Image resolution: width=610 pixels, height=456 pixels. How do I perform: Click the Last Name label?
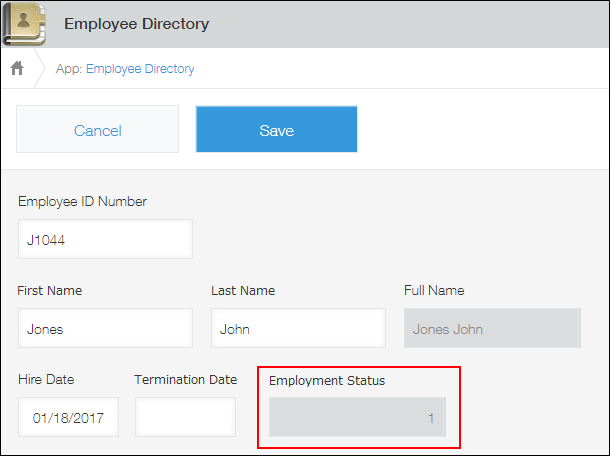coord(243,291)
